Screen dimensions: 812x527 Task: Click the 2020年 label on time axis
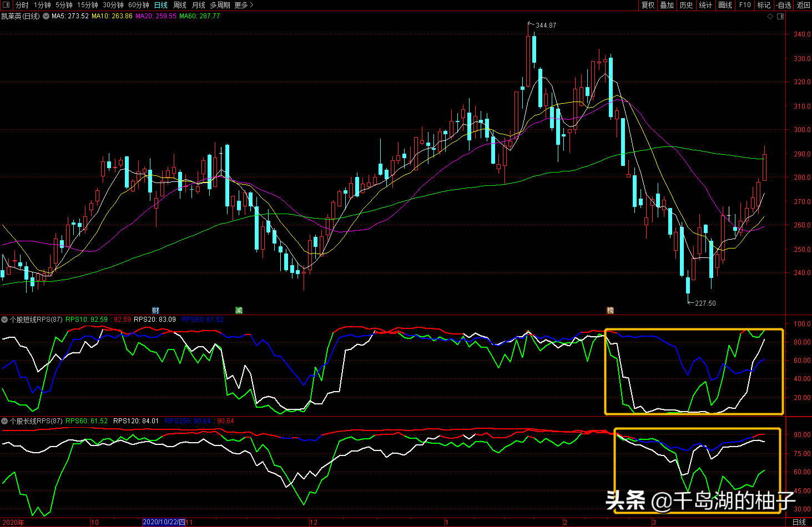[13, 522]
